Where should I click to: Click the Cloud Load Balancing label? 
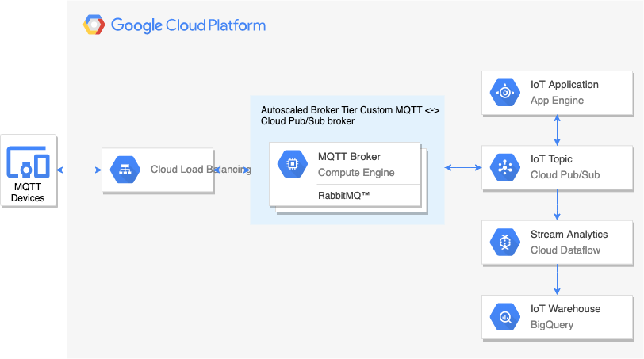[201, 170]
